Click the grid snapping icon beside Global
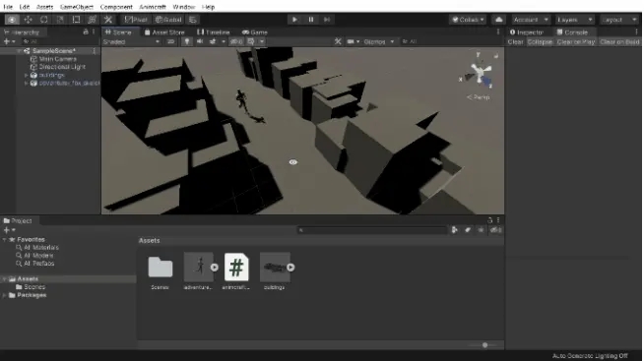 [193, 20]
